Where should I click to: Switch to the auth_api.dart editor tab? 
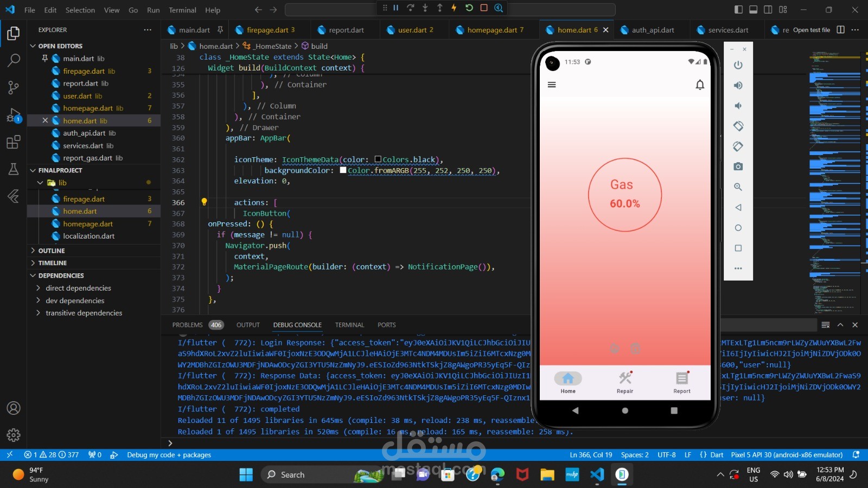(653, 30)
